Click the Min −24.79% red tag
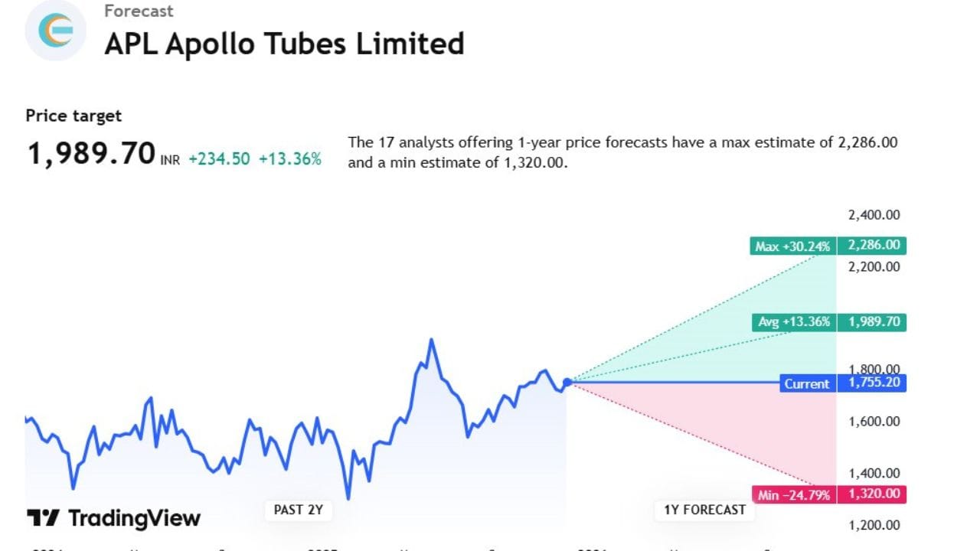980x551 pixels. pos(793,495)
